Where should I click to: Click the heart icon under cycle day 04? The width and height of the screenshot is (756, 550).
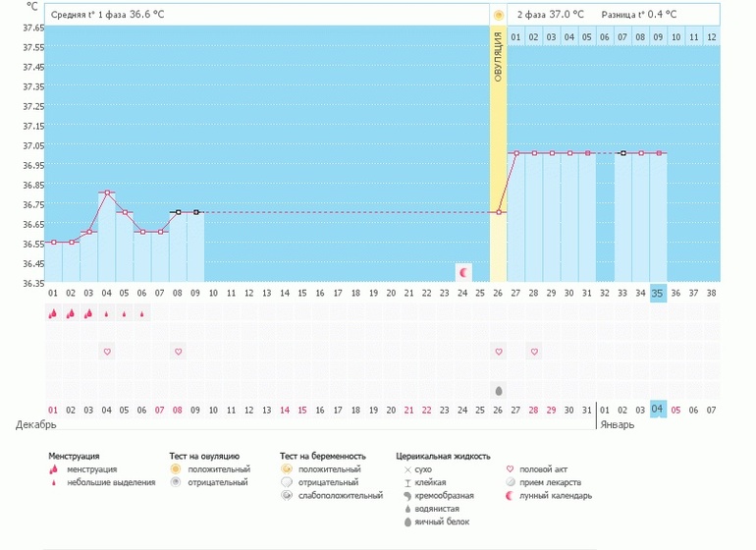107,352
